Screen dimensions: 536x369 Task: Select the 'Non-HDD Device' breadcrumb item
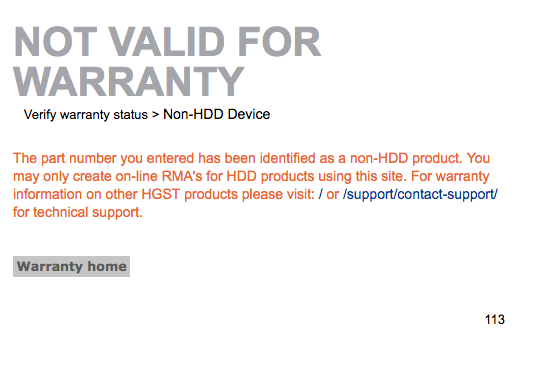tap(216, 114)
